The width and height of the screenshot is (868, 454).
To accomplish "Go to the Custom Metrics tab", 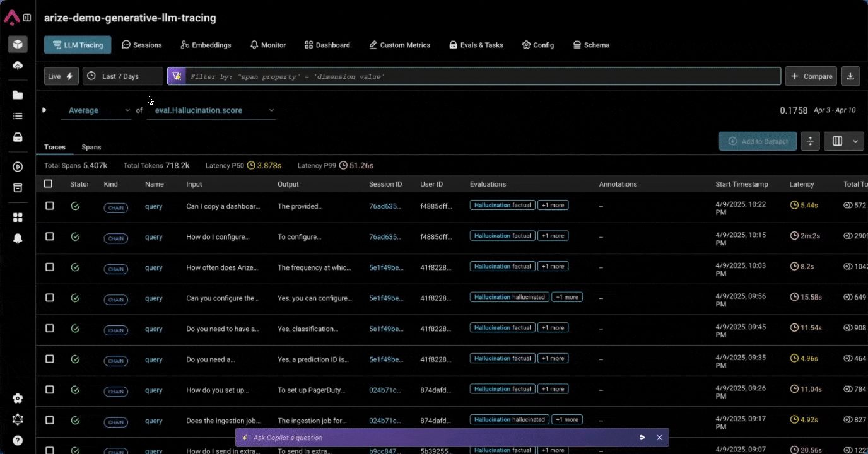I will [x=400, y=45].
